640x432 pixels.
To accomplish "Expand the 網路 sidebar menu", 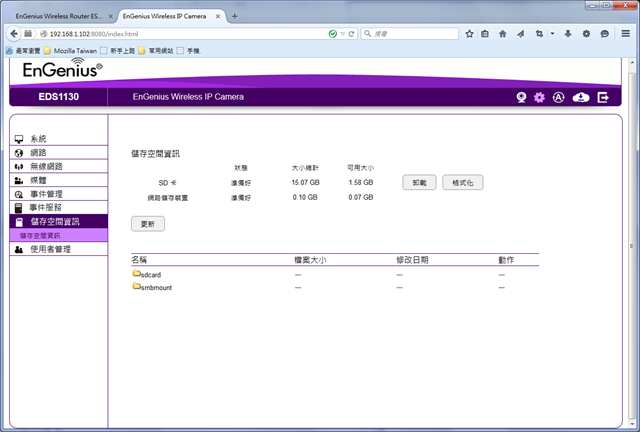I will click(x=38, y=153).
